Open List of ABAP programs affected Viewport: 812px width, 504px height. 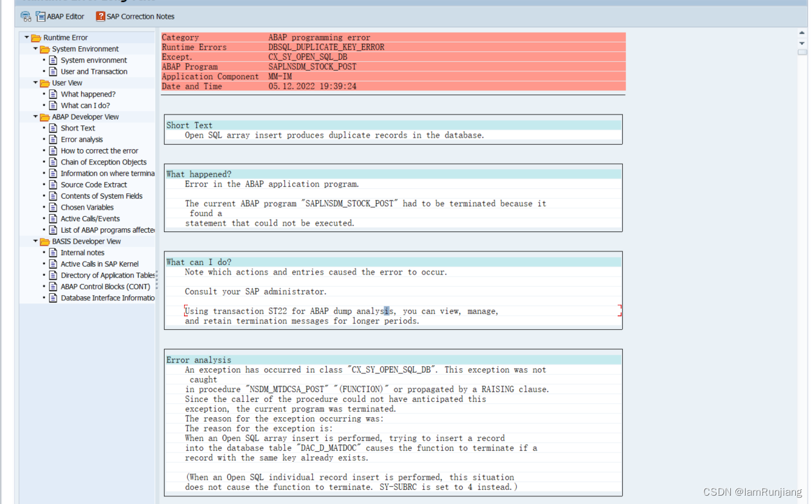tap(107, 230)
